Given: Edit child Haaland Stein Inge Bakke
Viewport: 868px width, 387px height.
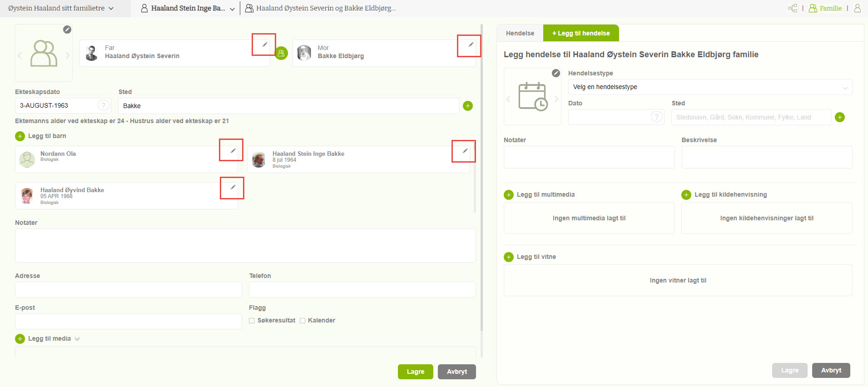Looking at the screenshot, I should click(x=465, y=151).
